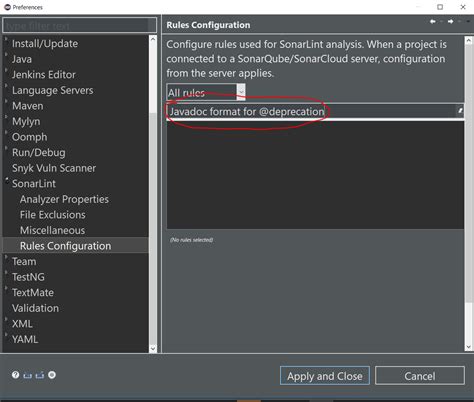
Task: Expand the Maven preferences node
Action: tap(6, 101)
